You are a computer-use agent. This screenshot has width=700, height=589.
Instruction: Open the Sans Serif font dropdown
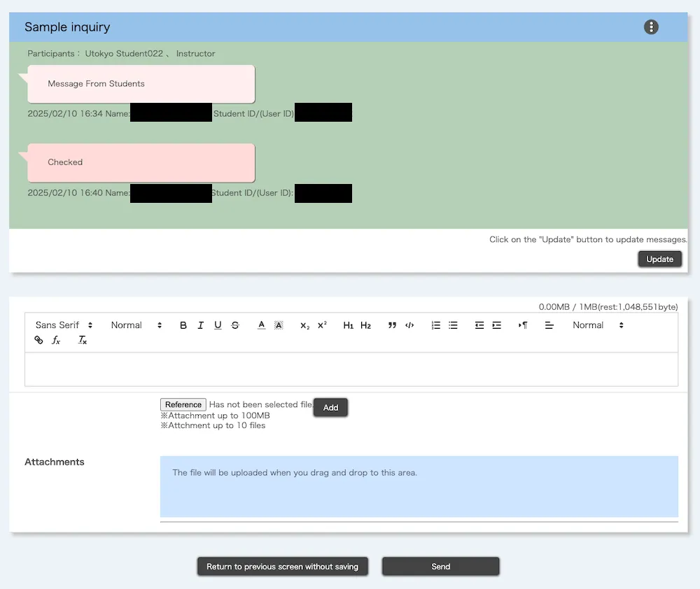[x=64, y=325]
